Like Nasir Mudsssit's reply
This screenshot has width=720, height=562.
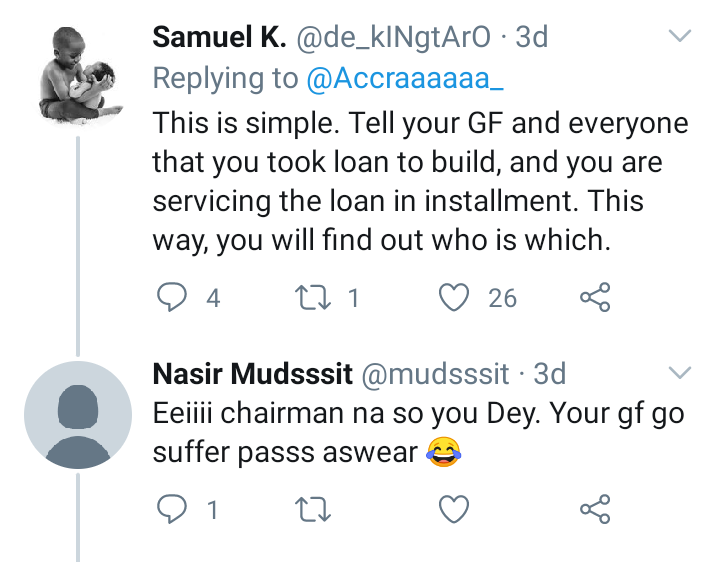(456, 510)
